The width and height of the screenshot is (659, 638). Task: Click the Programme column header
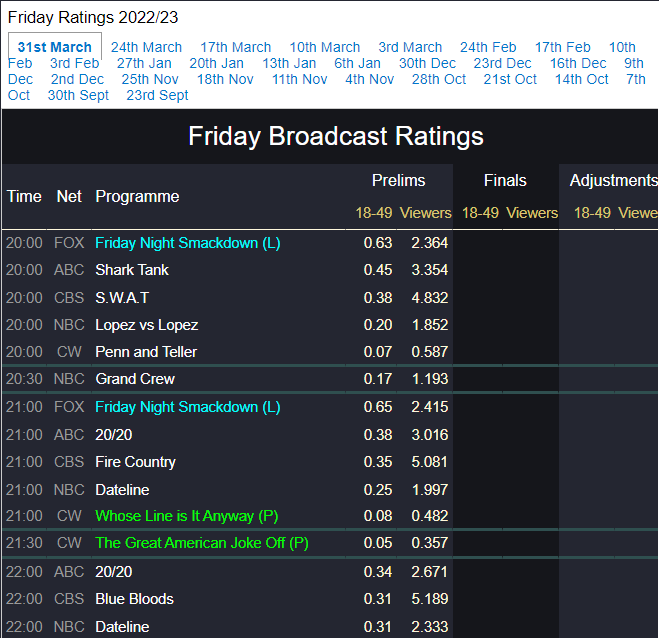[x=137, y=196]
